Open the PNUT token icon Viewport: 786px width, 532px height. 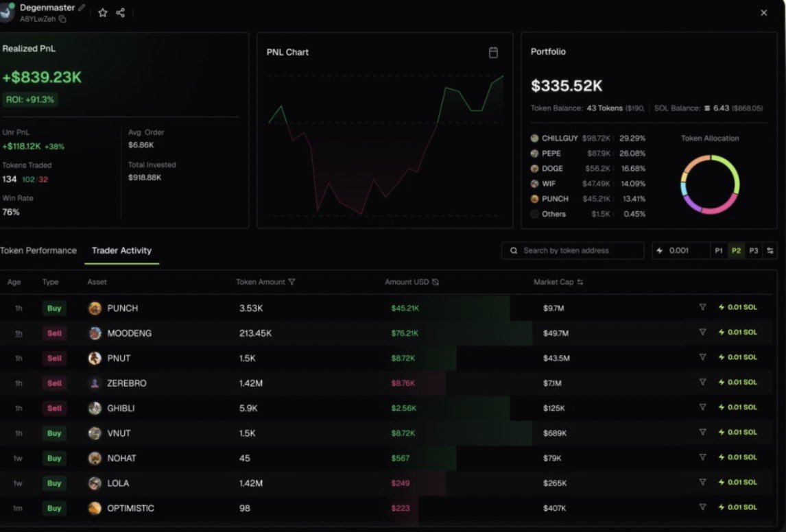[x=95, y=358]
